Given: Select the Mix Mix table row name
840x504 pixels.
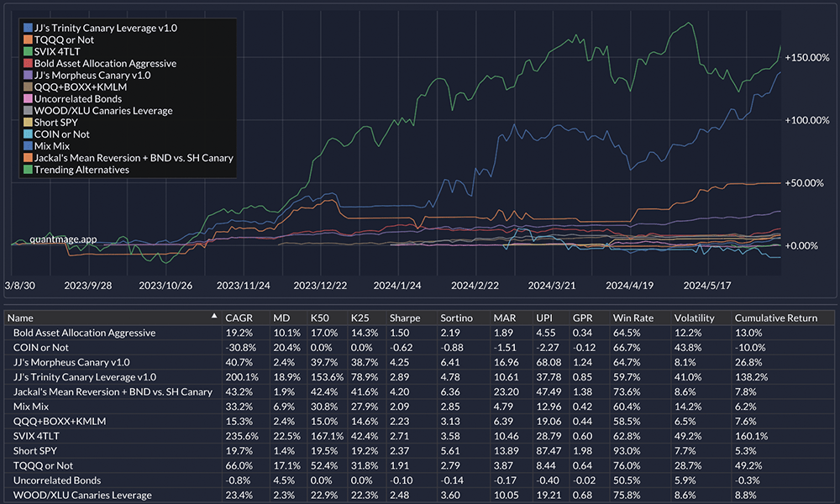Looking at the screenshot, I should pyautogui.click(x=30, y=407).
